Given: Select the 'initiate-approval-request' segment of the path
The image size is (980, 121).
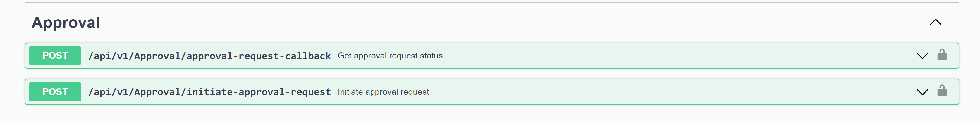Looking at the screenshot, I should [x=258, y=92].
